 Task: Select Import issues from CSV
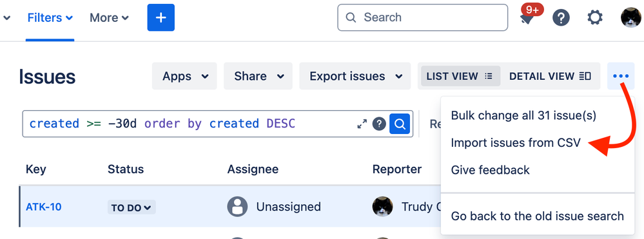coord(516,142)
